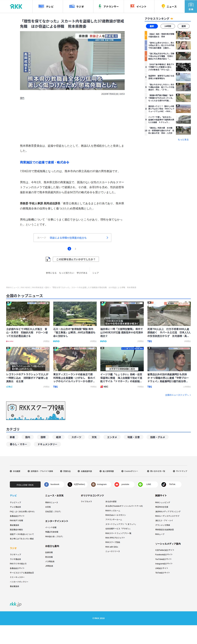
Task: Switch ranking to 週間
Action: [x=183, y=26]
